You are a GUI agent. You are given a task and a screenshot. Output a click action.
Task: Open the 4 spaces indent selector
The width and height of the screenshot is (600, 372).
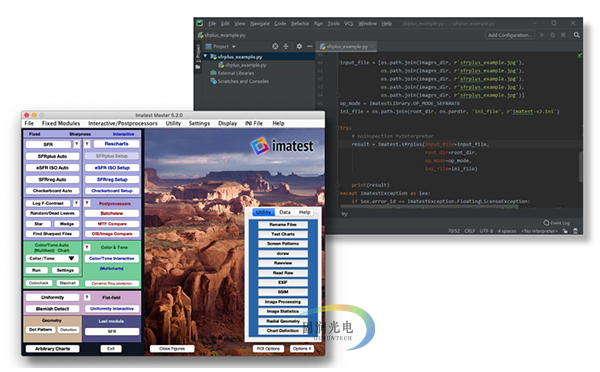point(507,231)
